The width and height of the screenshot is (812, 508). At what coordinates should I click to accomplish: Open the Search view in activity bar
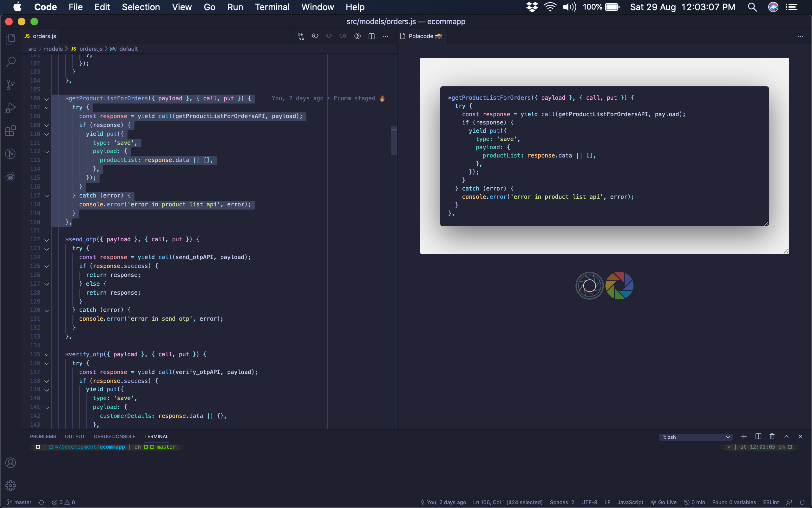pyautogui.click(x=10, y=62)
